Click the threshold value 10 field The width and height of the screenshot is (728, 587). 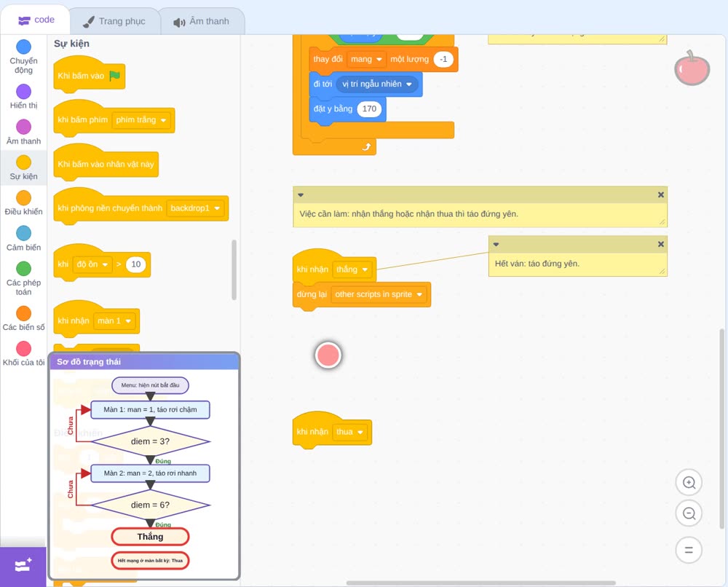click(135, 264)
